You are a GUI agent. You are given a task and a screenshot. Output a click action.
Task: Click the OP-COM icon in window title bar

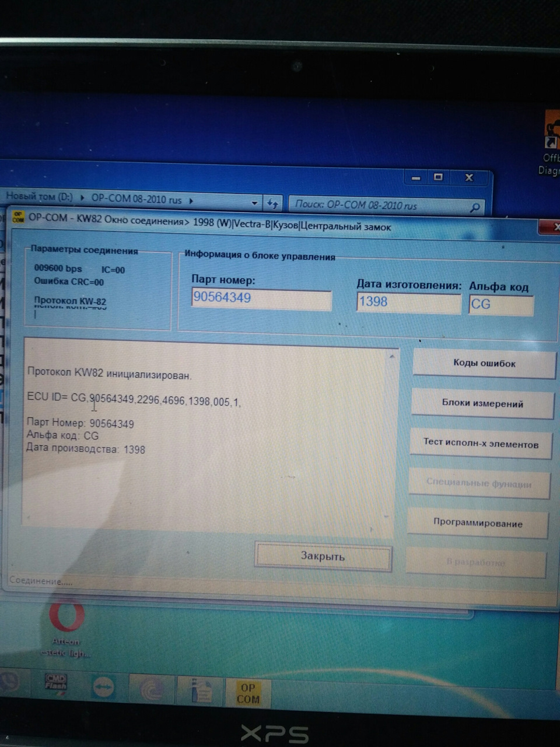click(18, 218)
